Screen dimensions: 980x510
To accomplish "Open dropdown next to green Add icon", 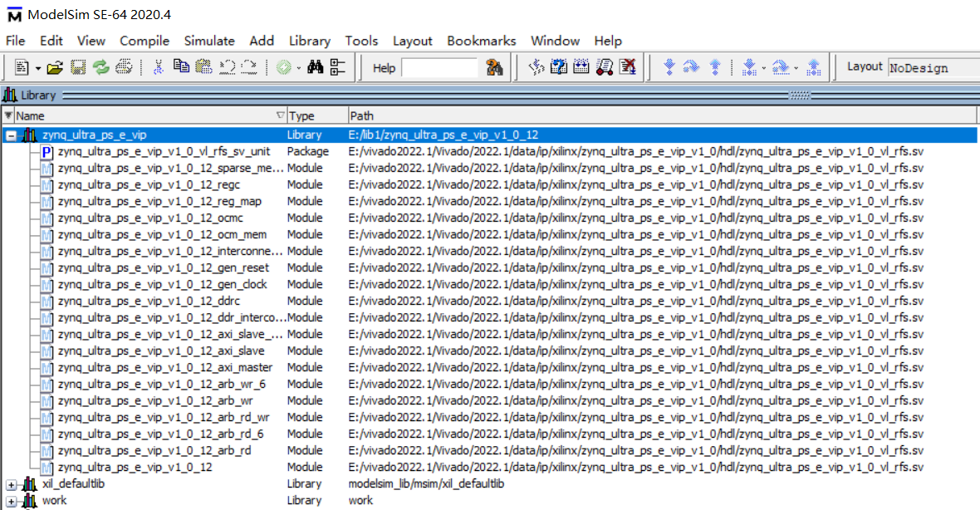I will [299, 68].
